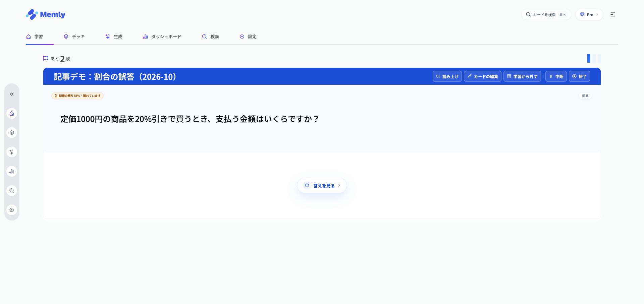Click カードの編集 to edit card
Viewport: 644px width, 304px height.
(x=483, y=76)
